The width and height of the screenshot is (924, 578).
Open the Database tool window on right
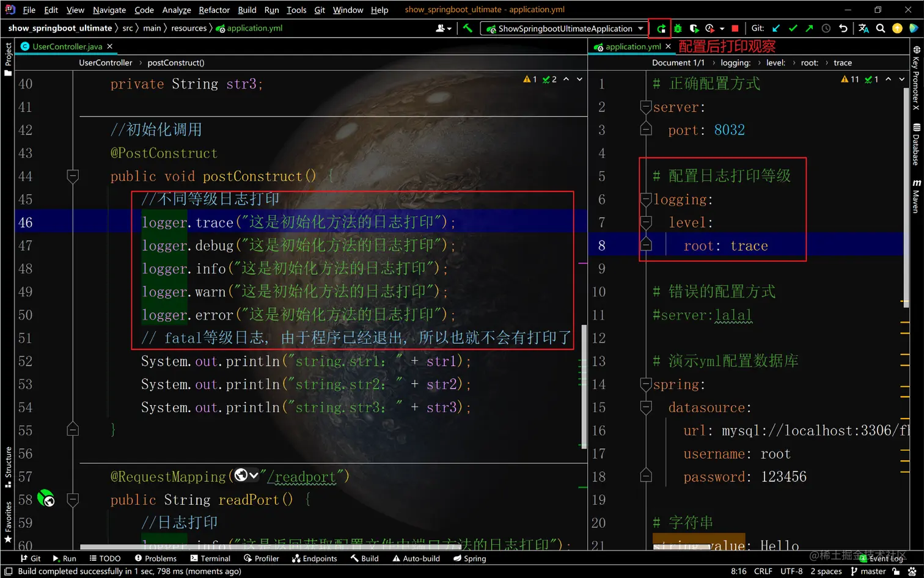click(x=916, y=145)
